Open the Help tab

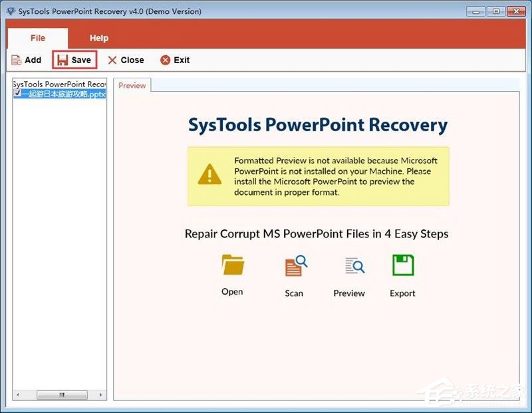point(98,38)
